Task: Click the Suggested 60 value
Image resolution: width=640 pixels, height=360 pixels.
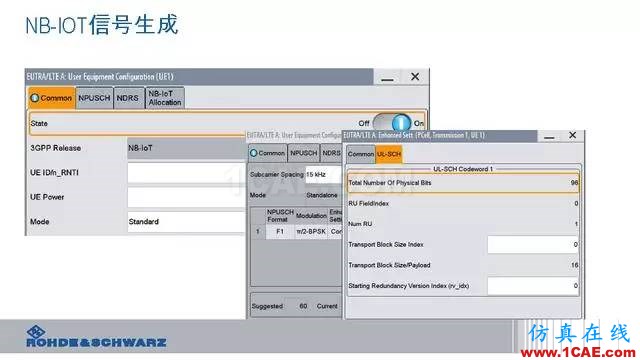Action: pyautogui.click(x=303, y=306)
